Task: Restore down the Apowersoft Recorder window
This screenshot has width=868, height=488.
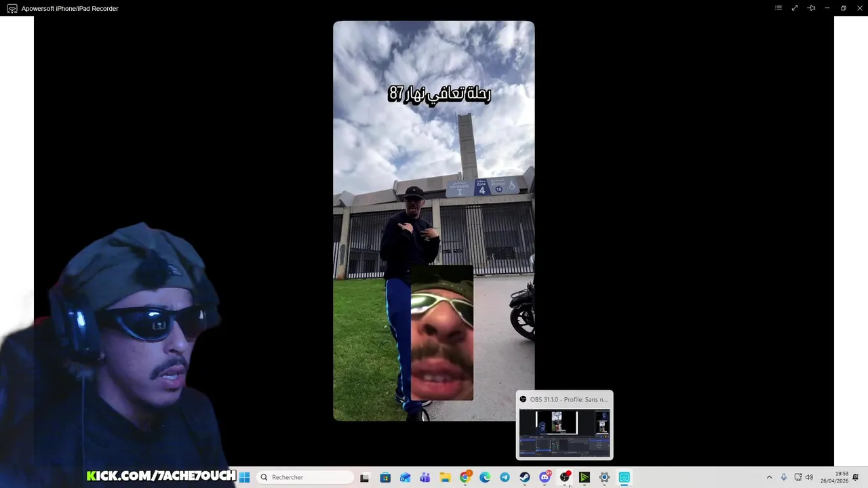Action: [844, 8]
